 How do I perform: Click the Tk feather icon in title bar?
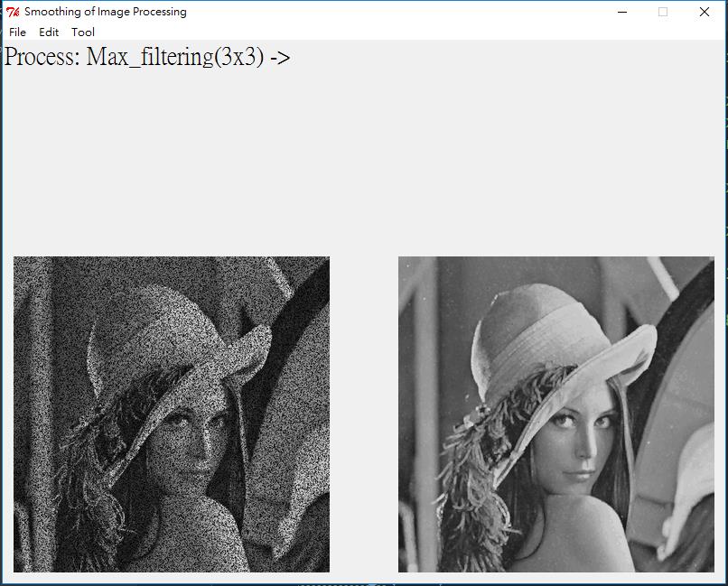pos(13,12)
